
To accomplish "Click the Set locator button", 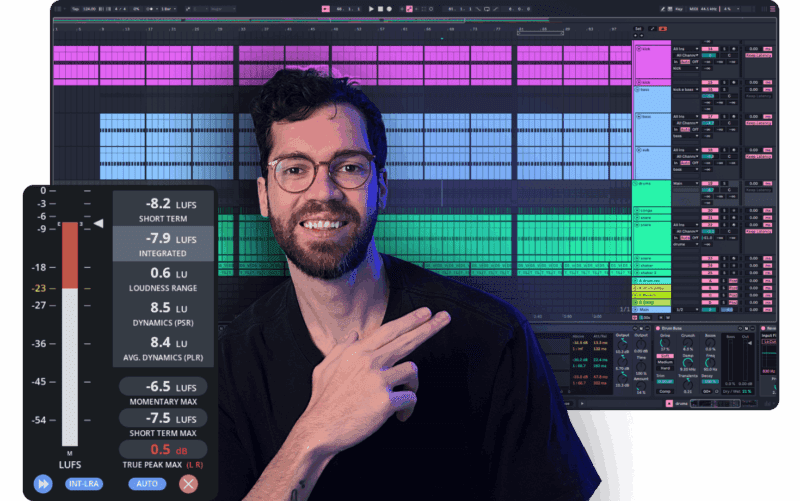I will [x=638, y=29].
